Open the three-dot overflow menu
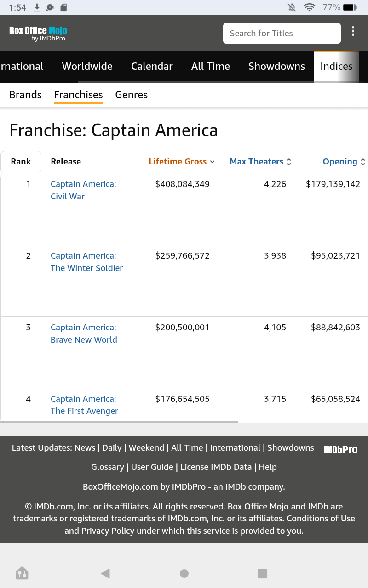Screen dimensions: 368x588 [x=353, y=31]
